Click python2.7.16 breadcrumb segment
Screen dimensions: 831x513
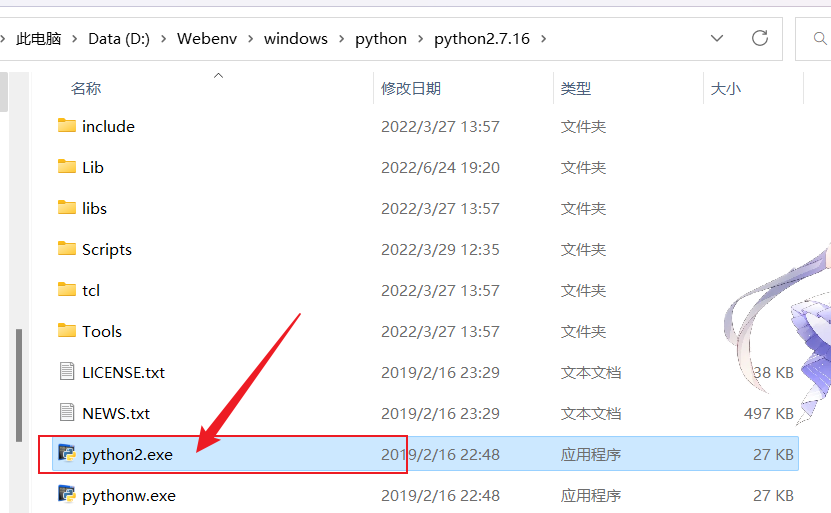(482, 39)
